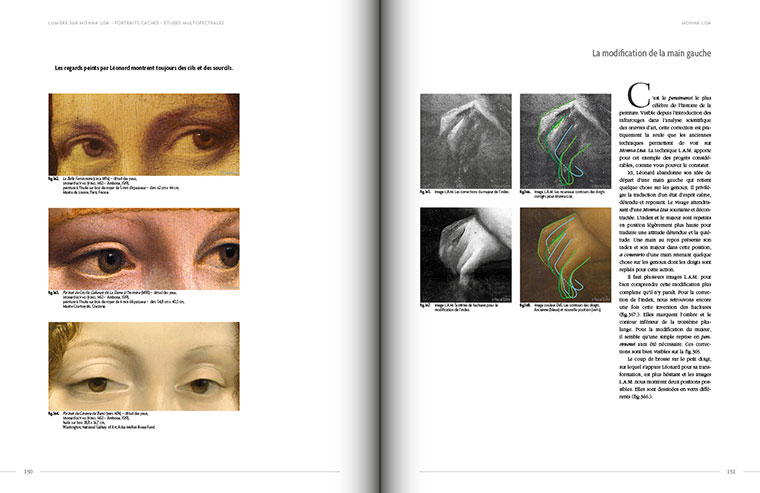Click page number 151
This screenshot has width=760, height=493.
point(731,472)
